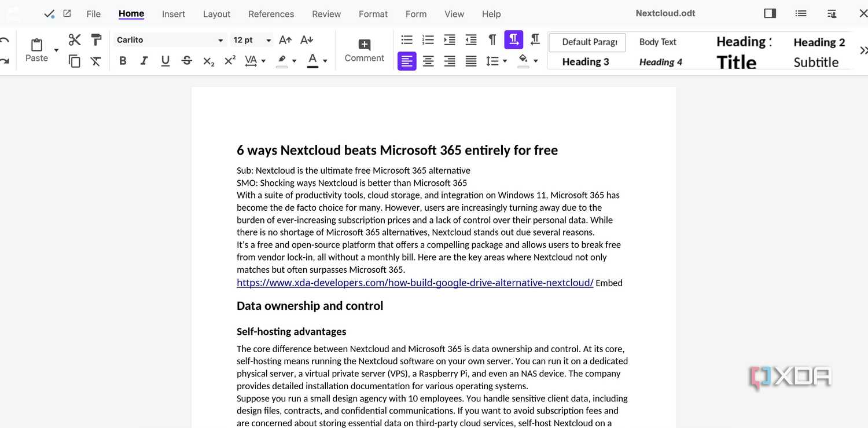The image size is (868, 428).
Task: Click the Clear Formatting icon
Action: (96, 61)
